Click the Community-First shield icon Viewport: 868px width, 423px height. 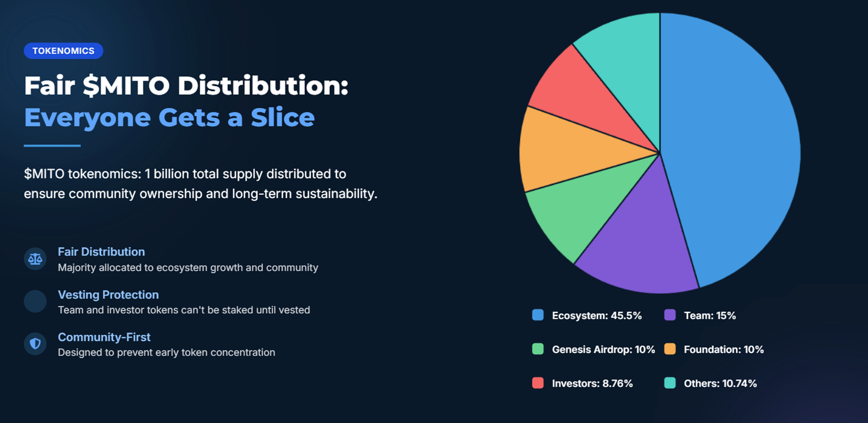35,344
